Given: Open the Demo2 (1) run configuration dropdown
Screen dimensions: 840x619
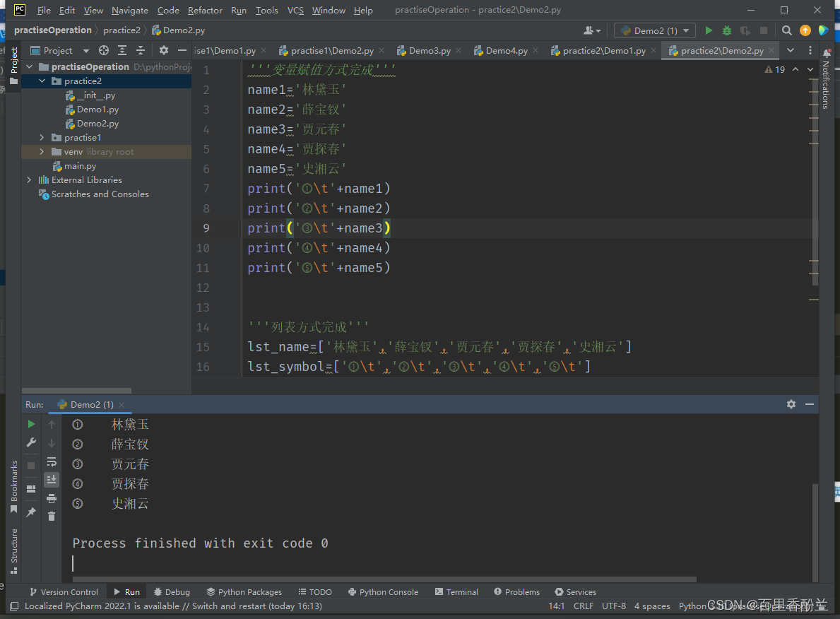Looking at the screenshot, I should pos(655,30).
